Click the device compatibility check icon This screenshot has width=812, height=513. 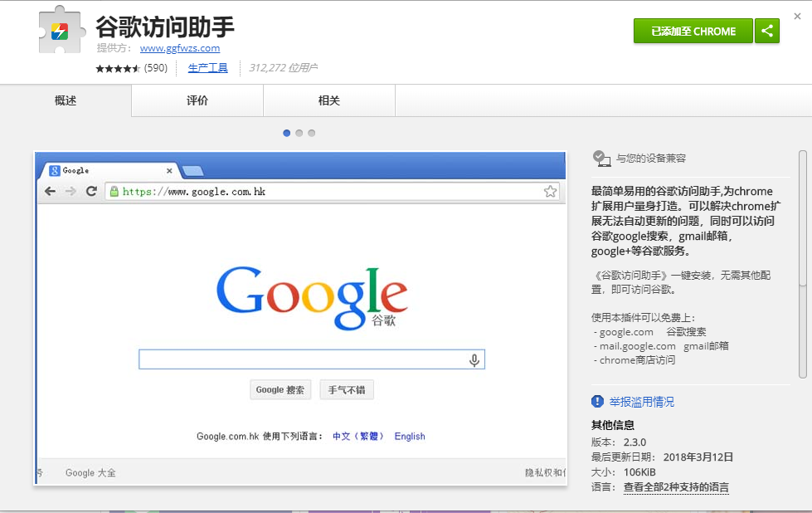601,158
